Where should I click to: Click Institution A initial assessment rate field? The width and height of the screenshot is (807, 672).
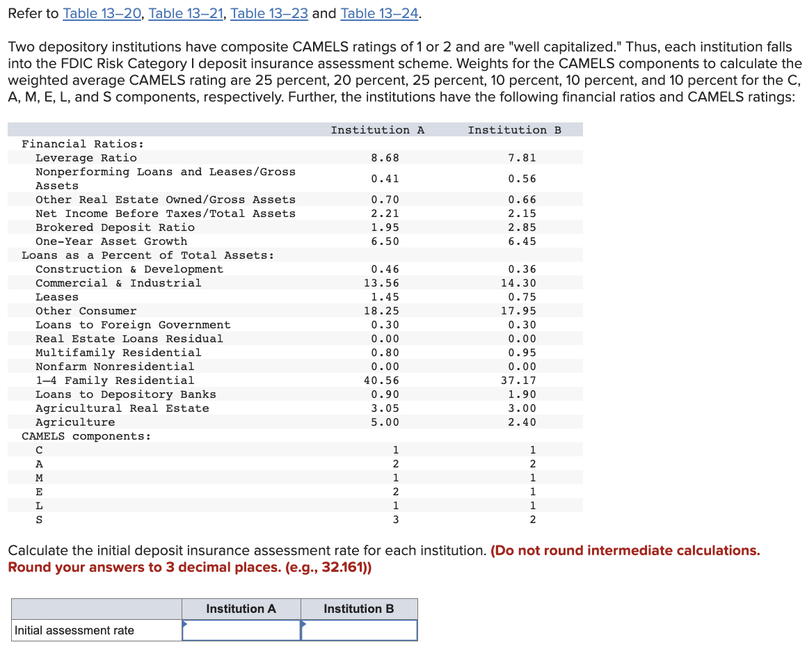click(241, 630)
